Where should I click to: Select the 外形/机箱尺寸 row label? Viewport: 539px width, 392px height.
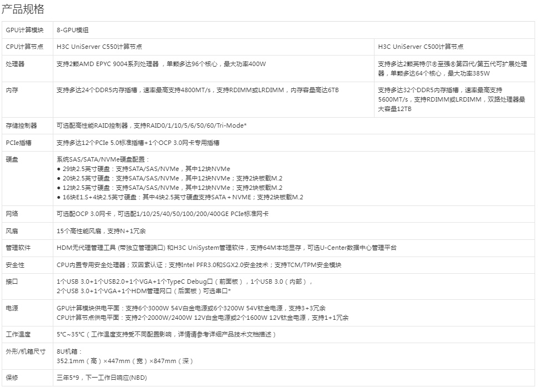(x=26, y=351)
